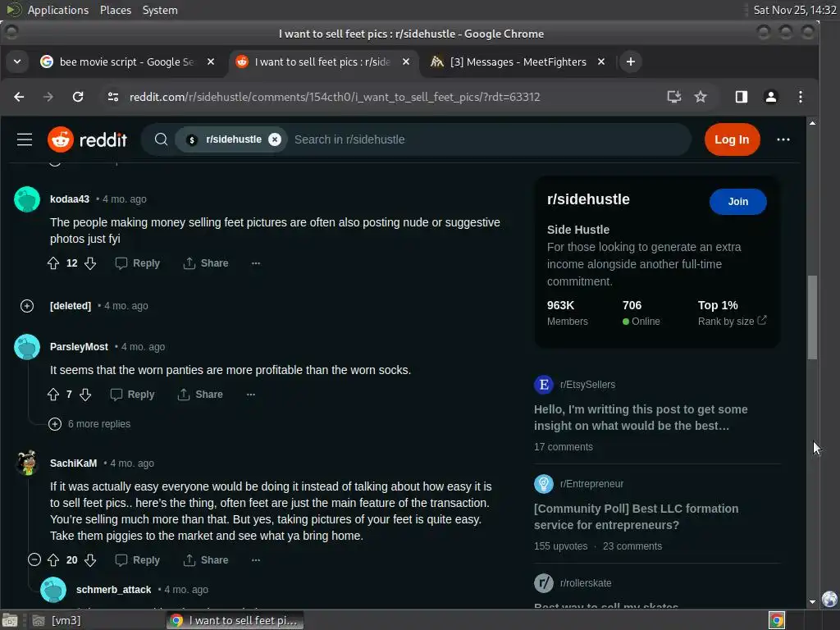Open the Applications menu
Viewport: 840px width, 630px height.
[x=58, y=10]
